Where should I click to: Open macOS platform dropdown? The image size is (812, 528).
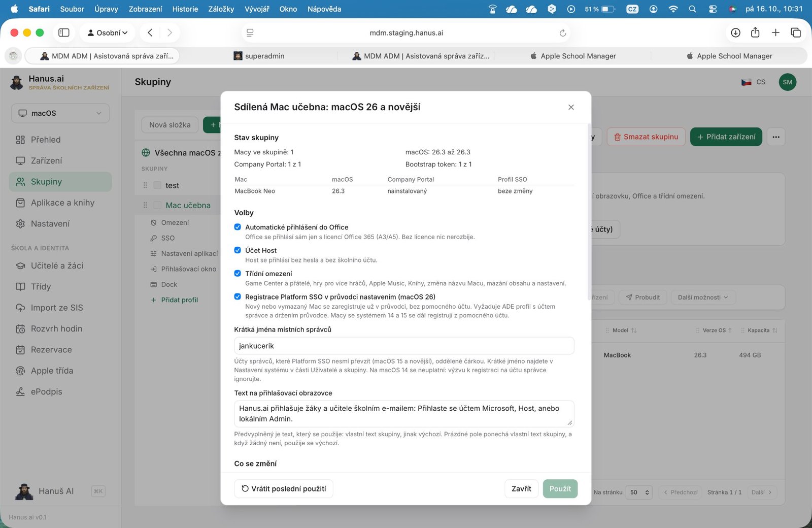60,113
